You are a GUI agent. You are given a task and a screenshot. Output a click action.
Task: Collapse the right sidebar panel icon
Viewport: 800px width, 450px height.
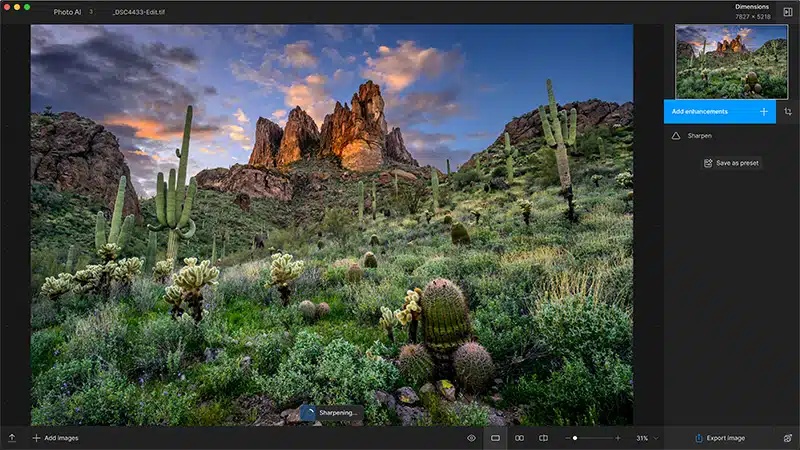click(788, 12)
